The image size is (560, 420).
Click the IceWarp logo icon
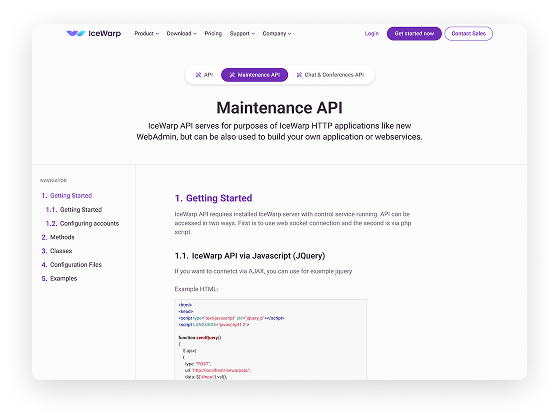(x=76, y=33)
